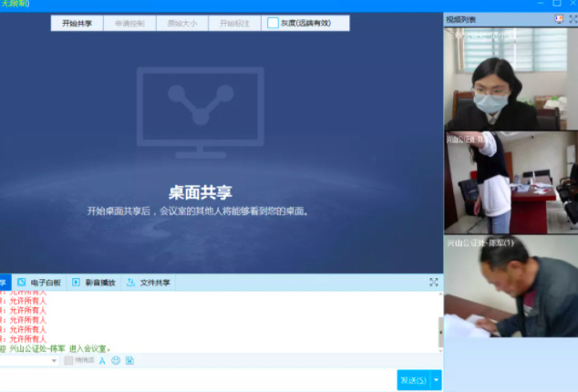
Task: Select the office room video thumbnail
Action: point(511,182)
